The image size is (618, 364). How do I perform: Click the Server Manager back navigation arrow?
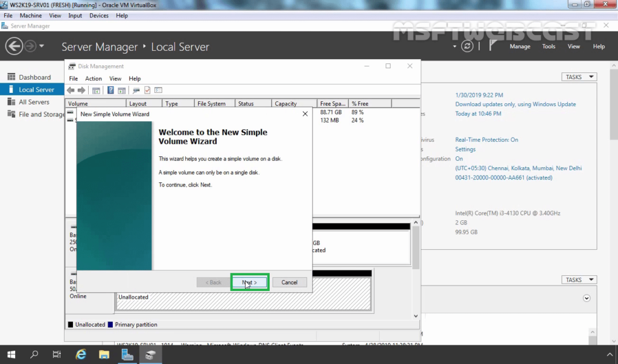click(x=14, y=46)
